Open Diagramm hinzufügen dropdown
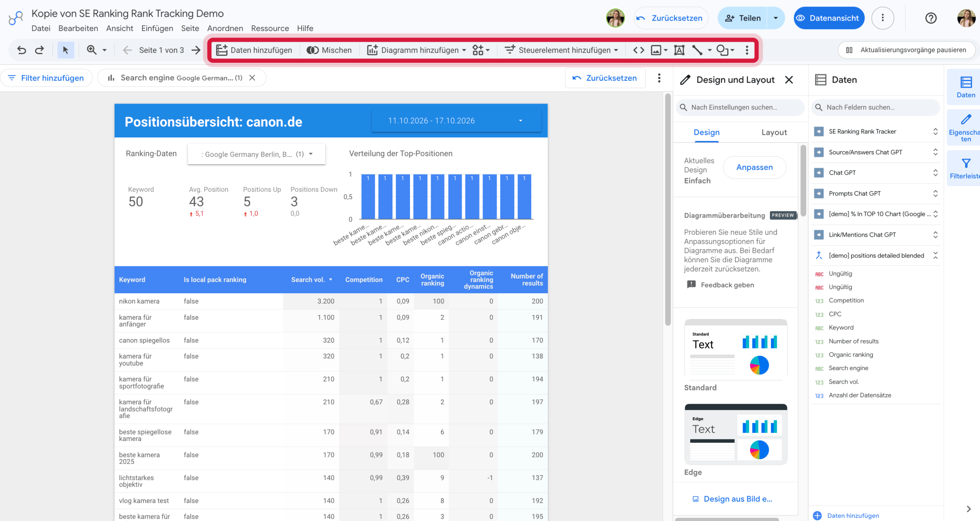This screenshot has width=980, height=521. [416, 50]
